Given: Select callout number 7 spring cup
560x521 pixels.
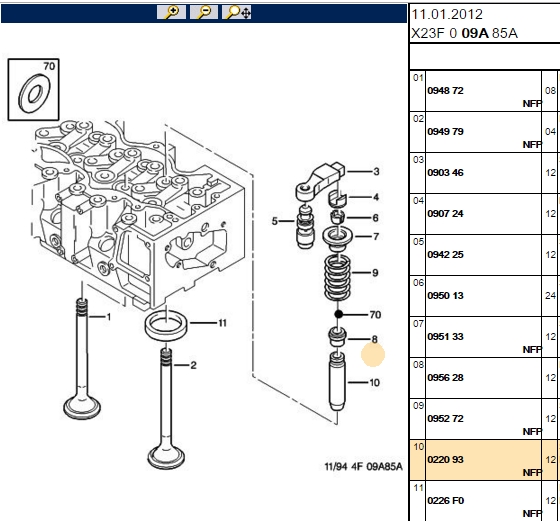Looking at the screenshot, I should [x=376, y=236].
